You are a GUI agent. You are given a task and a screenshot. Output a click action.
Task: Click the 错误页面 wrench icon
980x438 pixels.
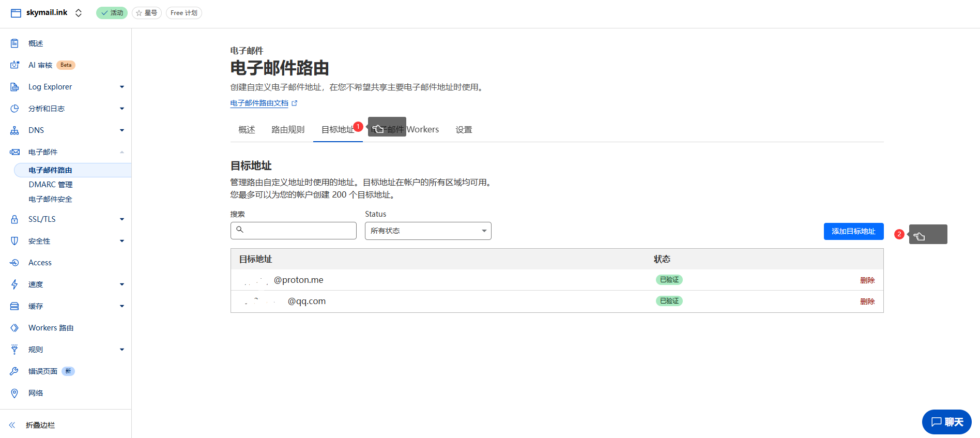tap(14, 371)
